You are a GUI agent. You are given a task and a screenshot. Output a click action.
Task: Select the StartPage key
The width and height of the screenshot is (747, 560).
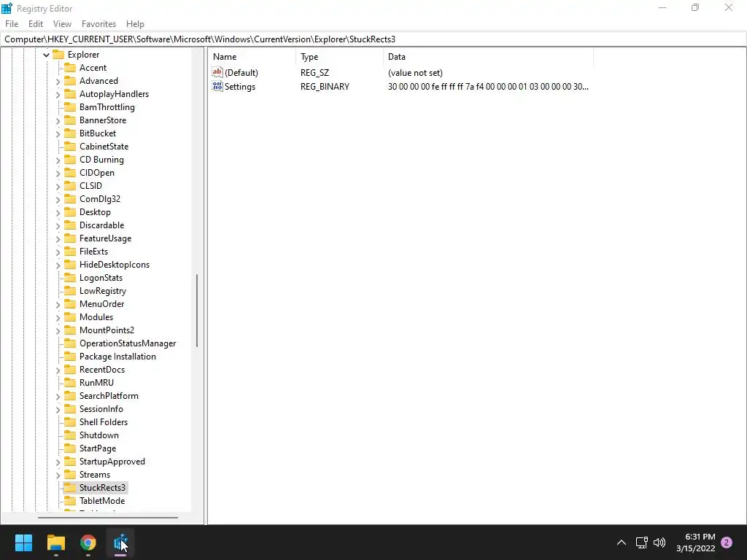(x=98, y=448)
